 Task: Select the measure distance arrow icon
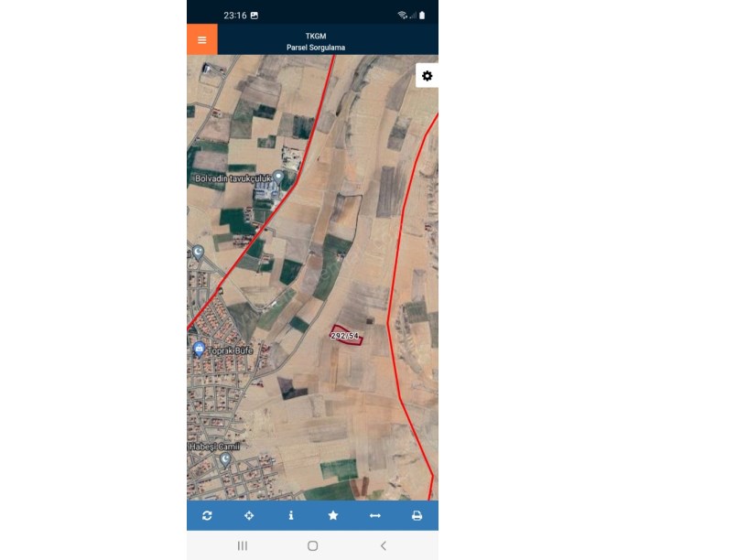pos(375,515)
